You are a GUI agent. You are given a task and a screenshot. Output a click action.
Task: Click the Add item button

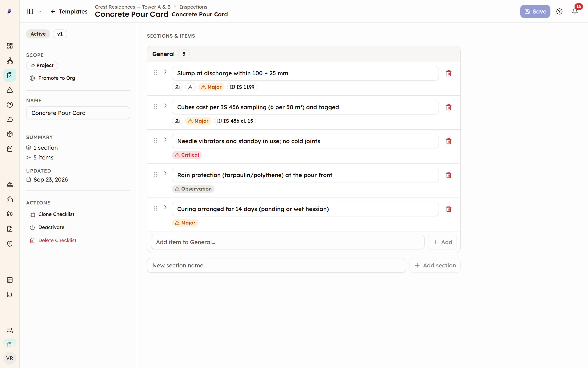point(442,242)
